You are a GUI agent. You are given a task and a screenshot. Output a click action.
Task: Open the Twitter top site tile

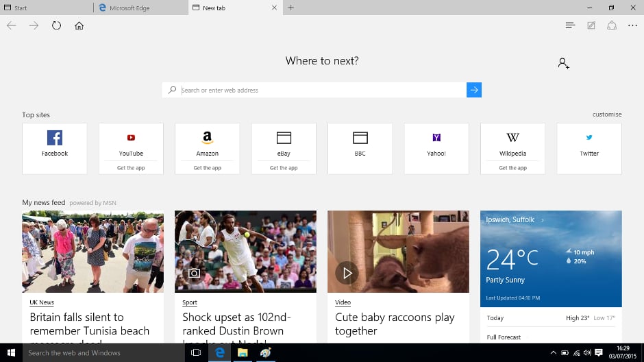click(589, 148)
